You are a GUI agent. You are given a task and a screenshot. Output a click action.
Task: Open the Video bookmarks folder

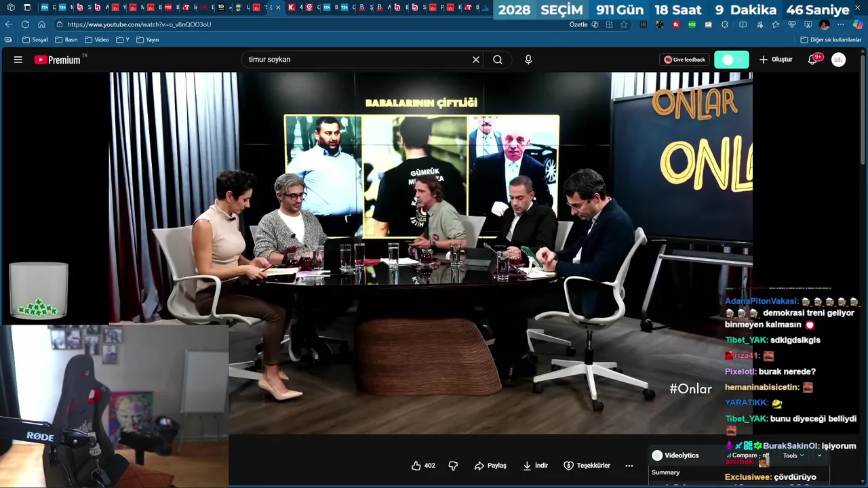coord(97,40)
